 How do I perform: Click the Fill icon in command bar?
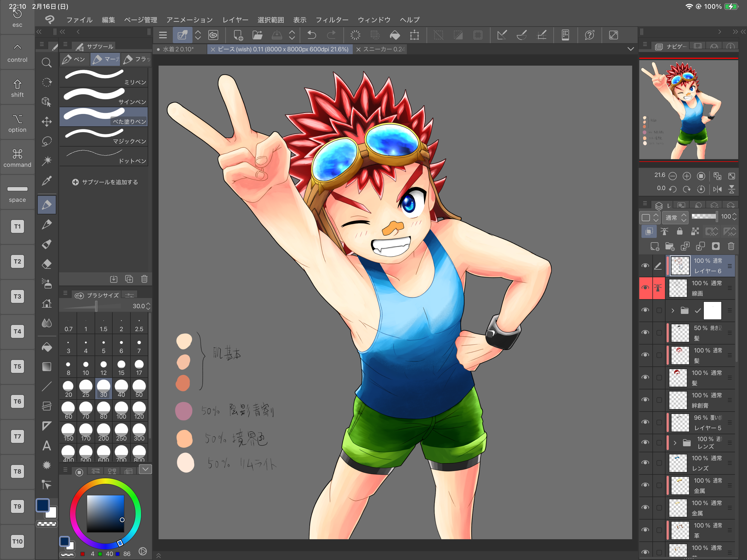click(395, 35)
